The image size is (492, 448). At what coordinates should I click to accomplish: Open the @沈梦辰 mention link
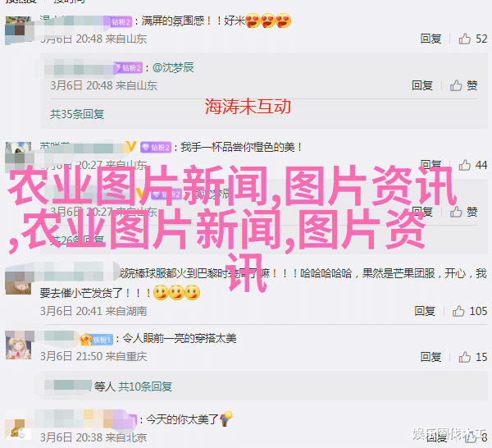(x=173, y=67)
